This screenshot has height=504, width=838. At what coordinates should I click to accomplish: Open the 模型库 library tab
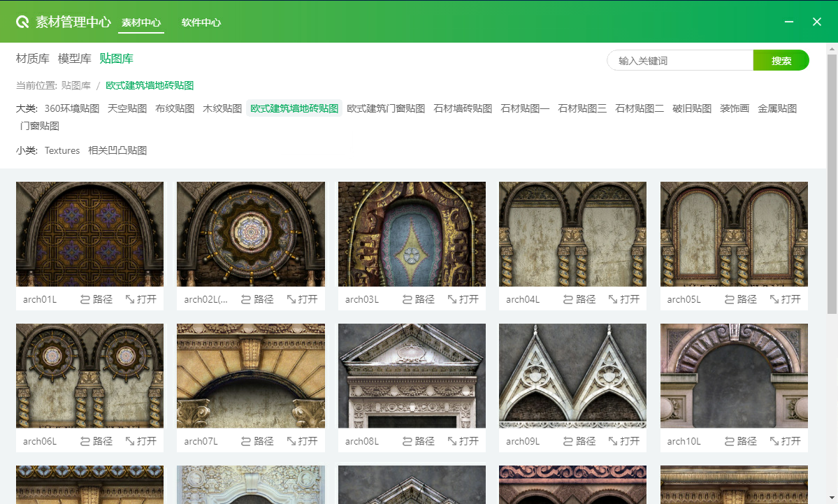tap(75, 59)
